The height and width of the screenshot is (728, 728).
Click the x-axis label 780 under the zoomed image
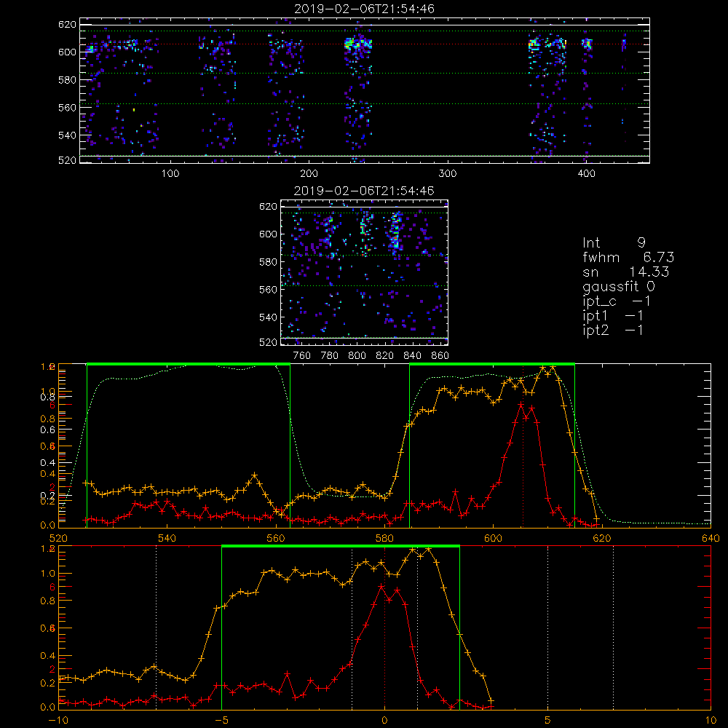tap(330, 356)
